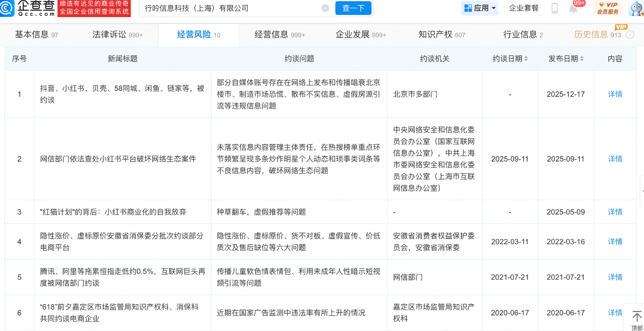This screenshot has height=331, width=644.
Task: Switch to 基本信息 tab
Action: (36, 35)
